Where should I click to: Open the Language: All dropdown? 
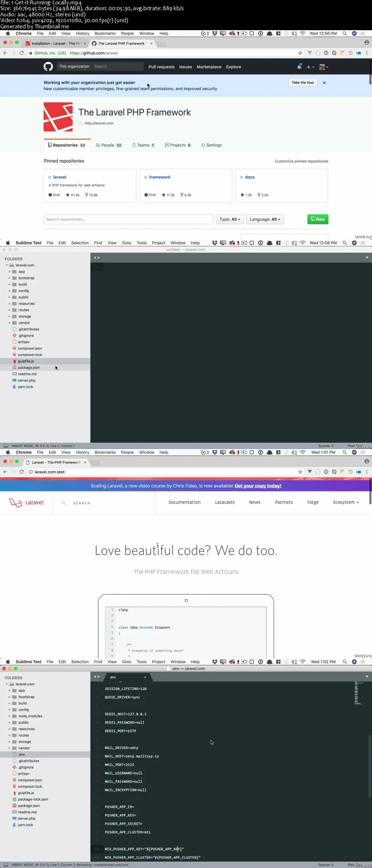(x=265, y=219)
